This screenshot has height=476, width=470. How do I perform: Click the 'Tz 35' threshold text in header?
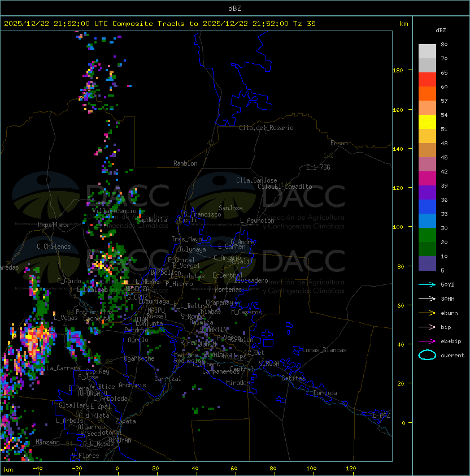[x=304, y=24]
